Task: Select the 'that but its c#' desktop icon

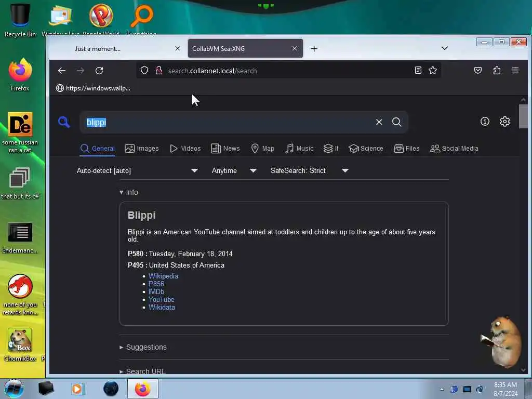Action: pyautogui.click(x=20, y=183)
